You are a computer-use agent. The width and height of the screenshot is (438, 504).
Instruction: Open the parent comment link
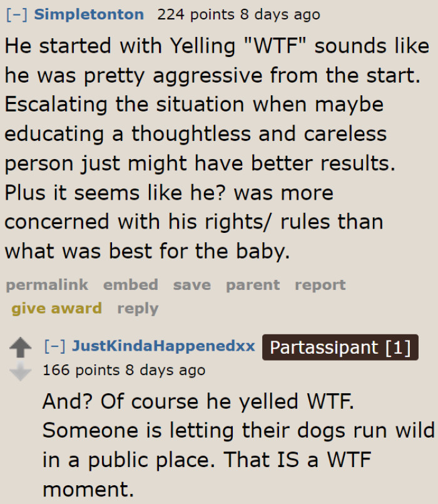(x=252, y=285)
